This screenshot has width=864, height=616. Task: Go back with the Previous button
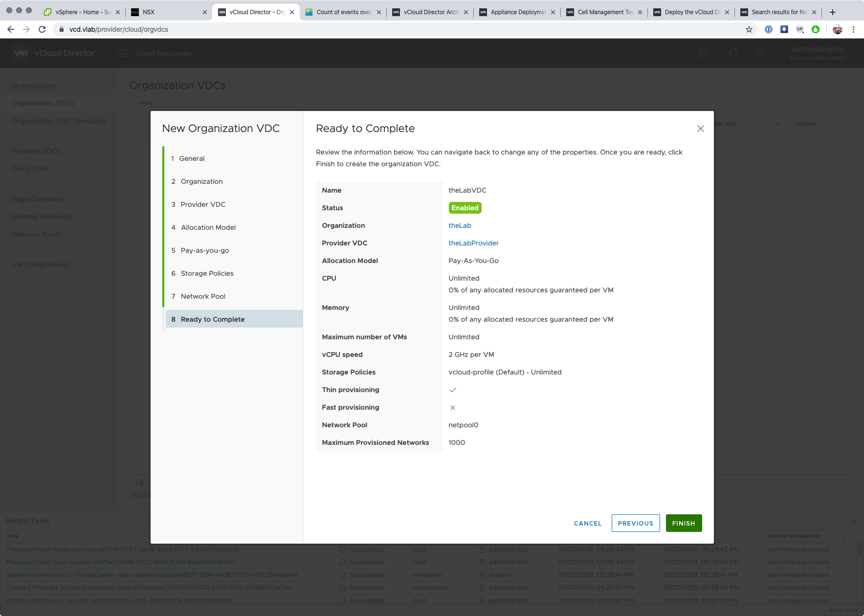(635, 523)
